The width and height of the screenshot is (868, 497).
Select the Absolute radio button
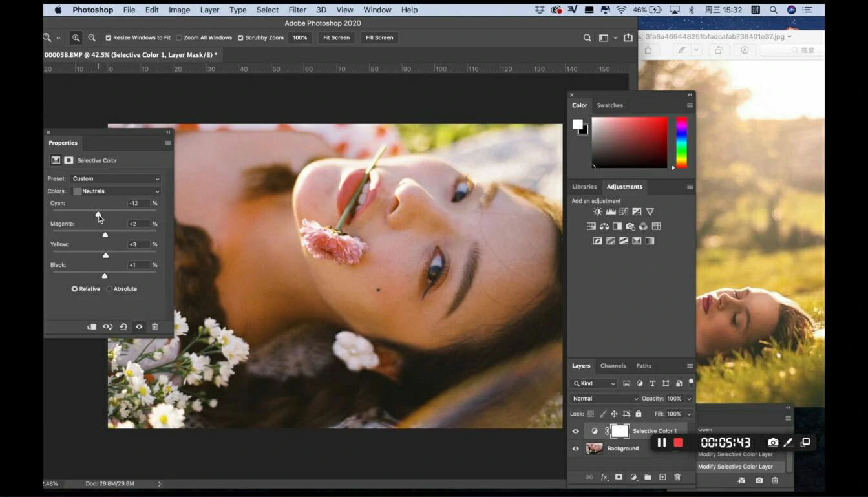109,289
